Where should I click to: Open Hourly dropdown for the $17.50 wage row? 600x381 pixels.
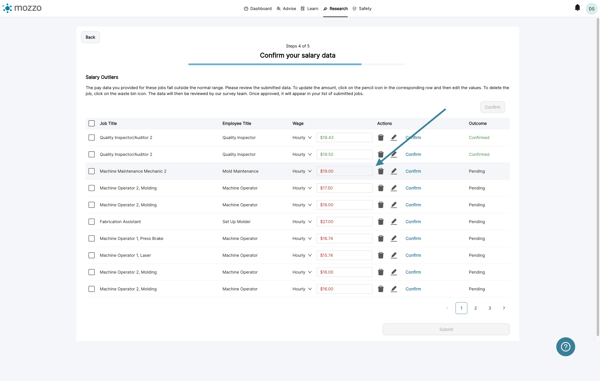(302, 188)
